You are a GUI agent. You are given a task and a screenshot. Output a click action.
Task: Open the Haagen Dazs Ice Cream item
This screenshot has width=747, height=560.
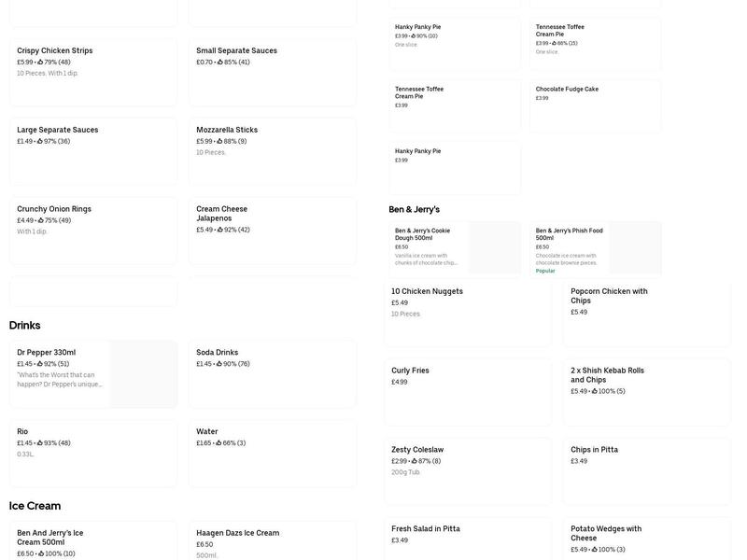272,541
